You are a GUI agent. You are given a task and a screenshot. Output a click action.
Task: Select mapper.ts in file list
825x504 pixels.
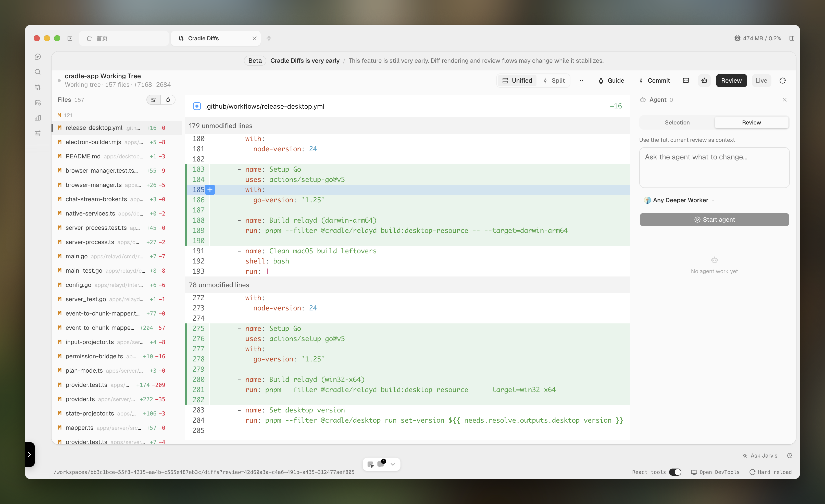click(117, 428)
